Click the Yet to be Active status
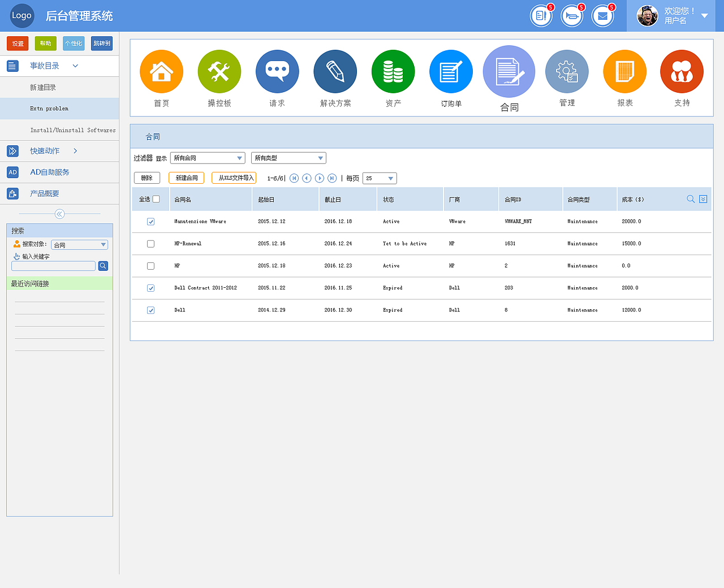Viewport: 724px width, 588px height. pos(405,244)
